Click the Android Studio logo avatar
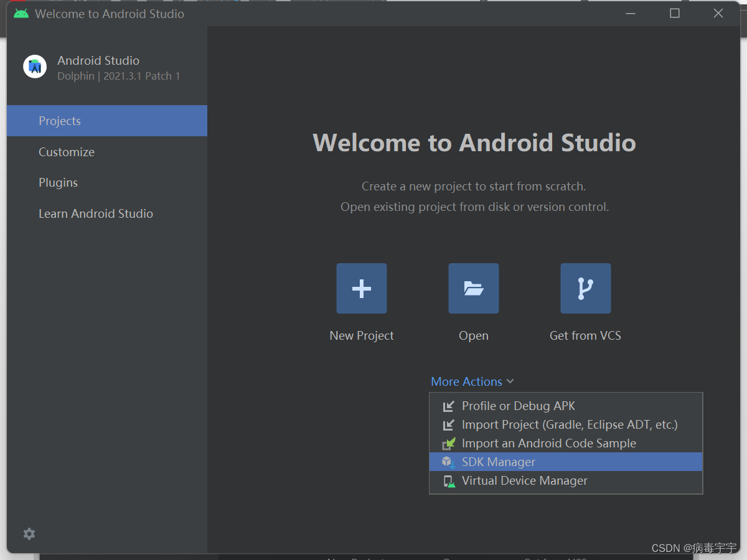This screenshot has height=560, width=747. [35, 67]
